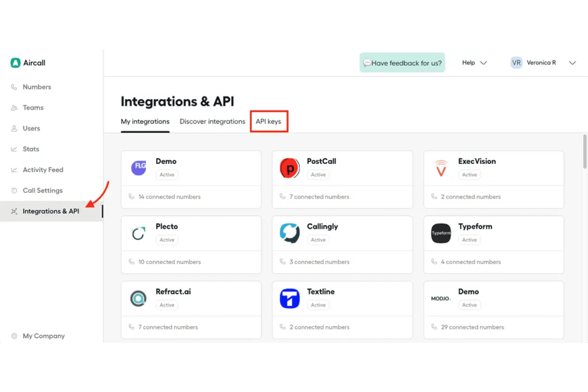Expand the Veronica R account chevron
This screenshot has width=588, height=392.
point(572,63)
